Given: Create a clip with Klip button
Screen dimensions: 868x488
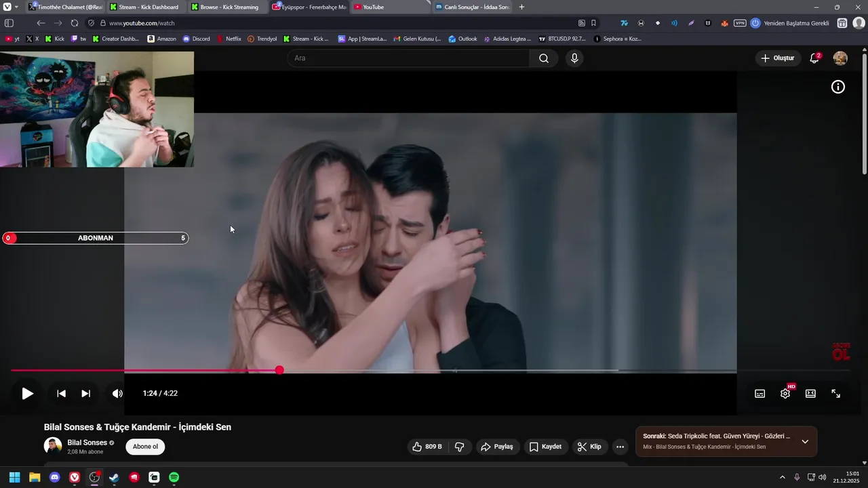Looking at the screenshot, I should coord(589,447).
